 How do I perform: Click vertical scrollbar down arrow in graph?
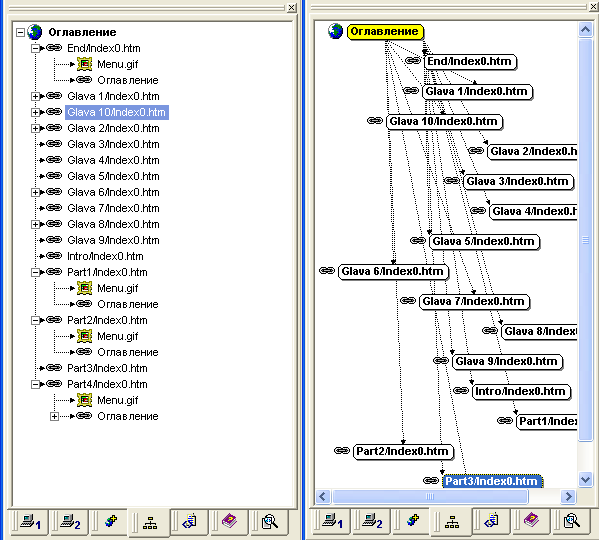coord(585,479)
